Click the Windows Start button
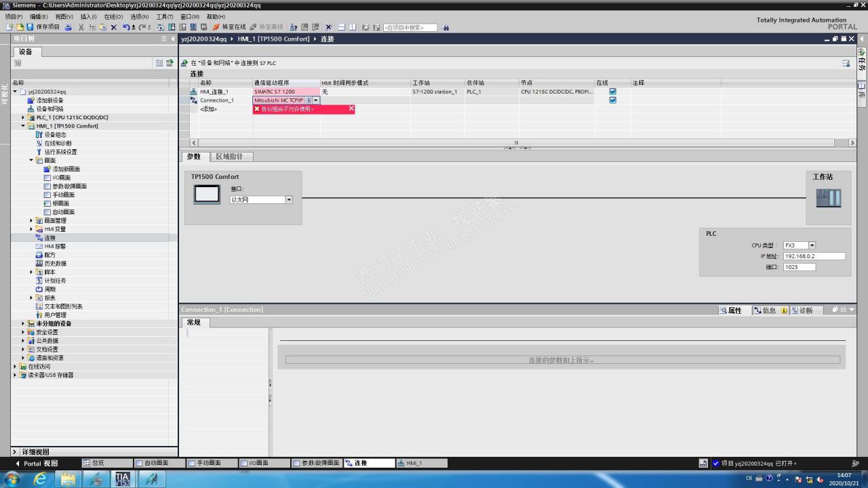This screenshot has width=868, height=488. [x=12, y=479]
